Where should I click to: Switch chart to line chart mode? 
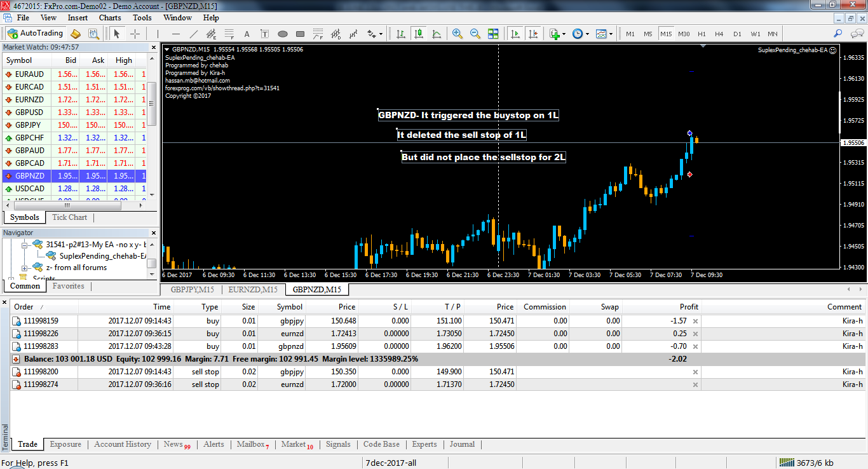click(x=436, y=34)
